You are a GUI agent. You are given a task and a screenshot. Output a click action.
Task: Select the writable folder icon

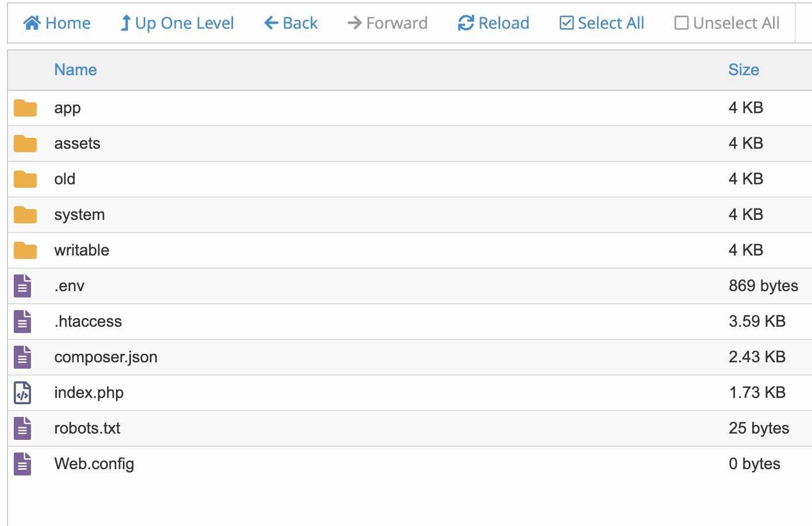coord(25,250)
